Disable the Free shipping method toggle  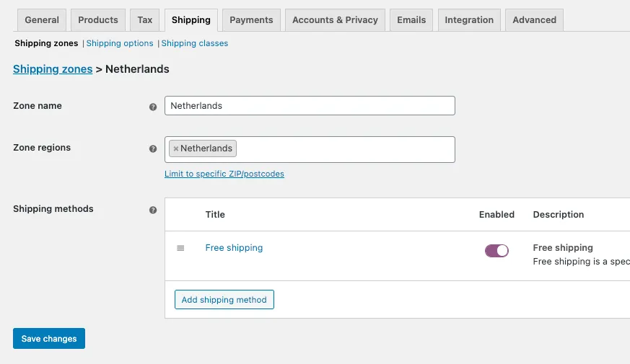pyautogui.click(x=496, y=251)
